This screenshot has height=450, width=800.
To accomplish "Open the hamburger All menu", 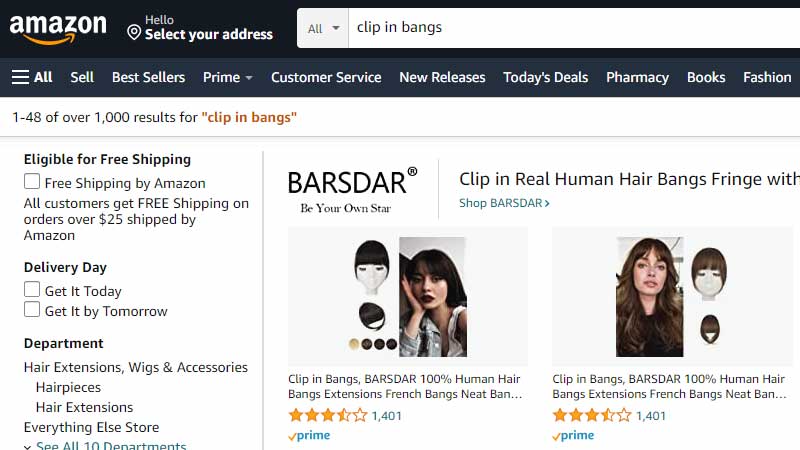I will (x=32, y=77).
